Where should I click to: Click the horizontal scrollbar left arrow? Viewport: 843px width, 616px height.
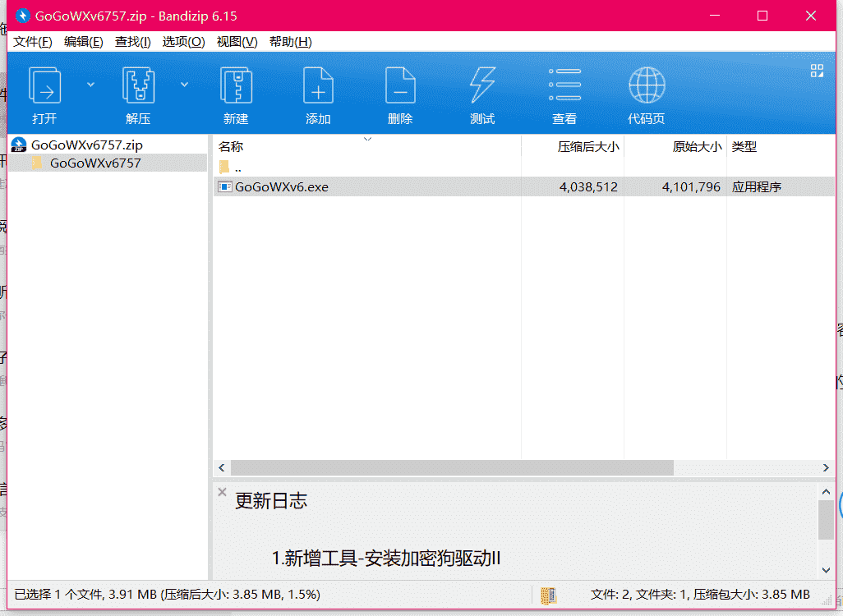click(x=222, y=467)
